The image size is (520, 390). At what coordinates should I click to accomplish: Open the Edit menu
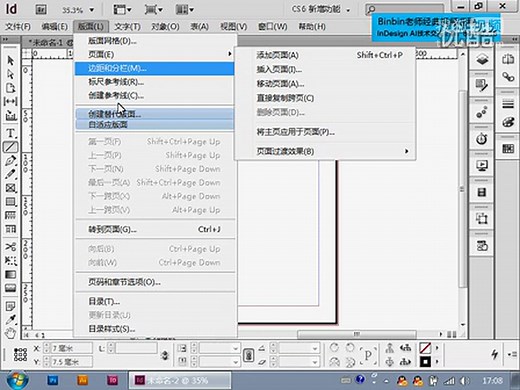point(54,26)
